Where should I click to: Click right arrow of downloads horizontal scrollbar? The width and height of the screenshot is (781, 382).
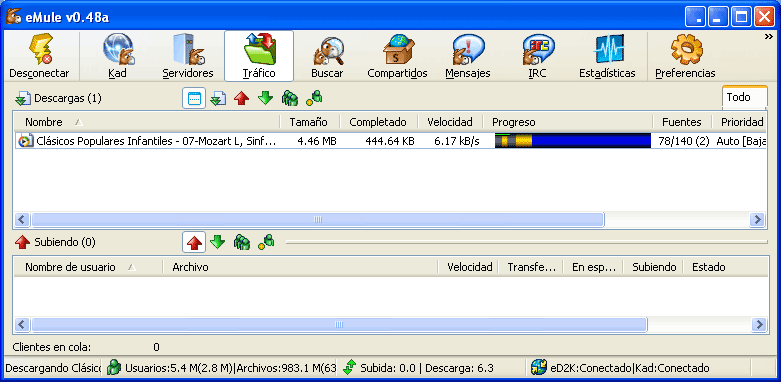(x=758, y=220)
